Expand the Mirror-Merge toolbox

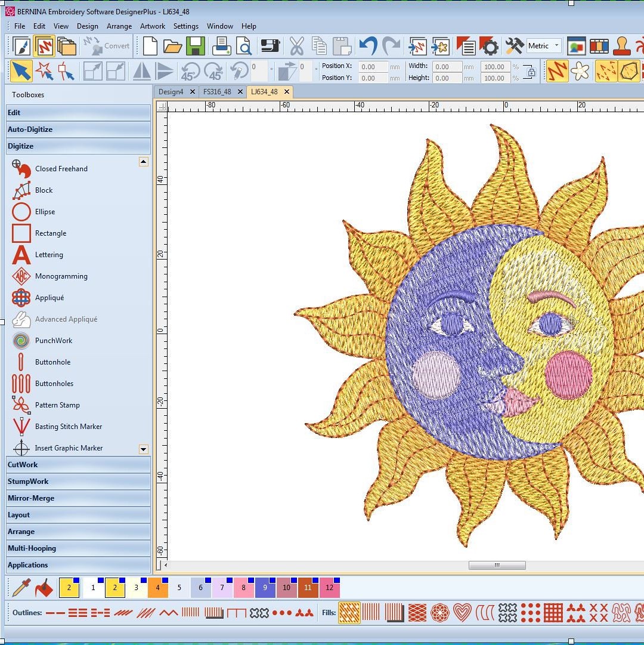(78, 498)
